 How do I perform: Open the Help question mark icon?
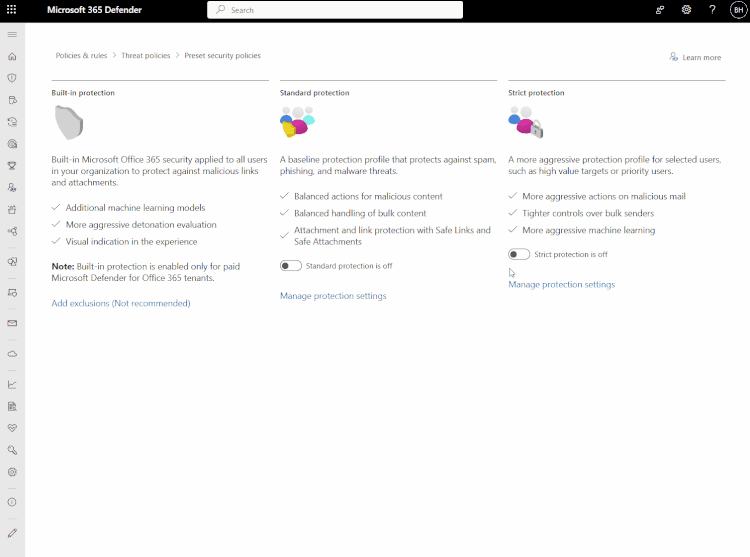pos(712,10)
